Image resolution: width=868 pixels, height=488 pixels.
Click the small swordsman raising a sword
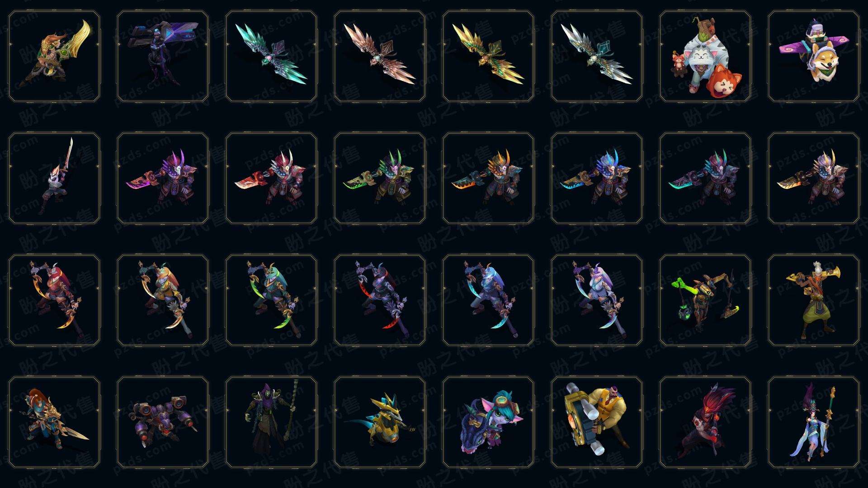coord(54,178)
